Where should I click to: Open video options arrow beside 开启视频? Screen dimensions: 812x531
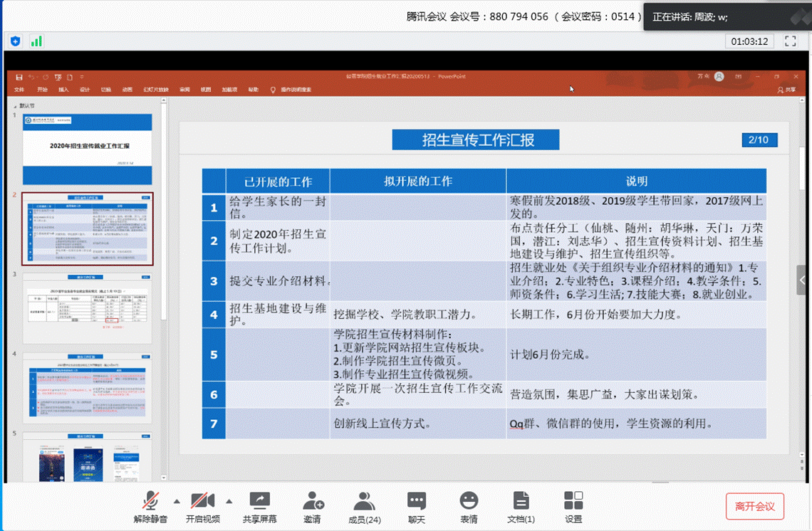point(229,501)
